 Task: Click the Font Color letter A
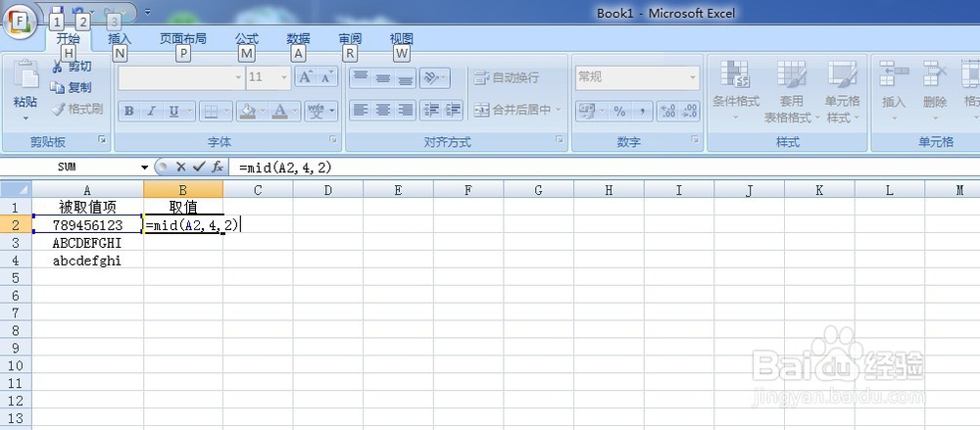[x=279, y=112]
